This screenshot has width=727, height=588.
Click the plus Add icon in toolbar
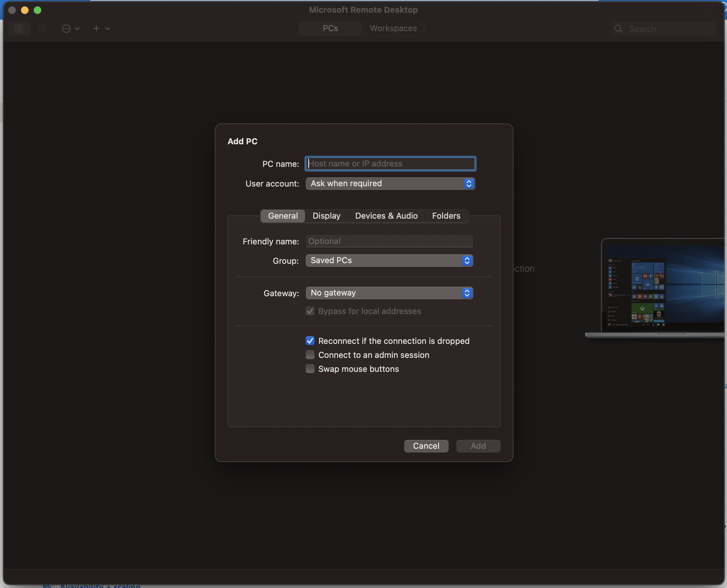tap(96, 29)
